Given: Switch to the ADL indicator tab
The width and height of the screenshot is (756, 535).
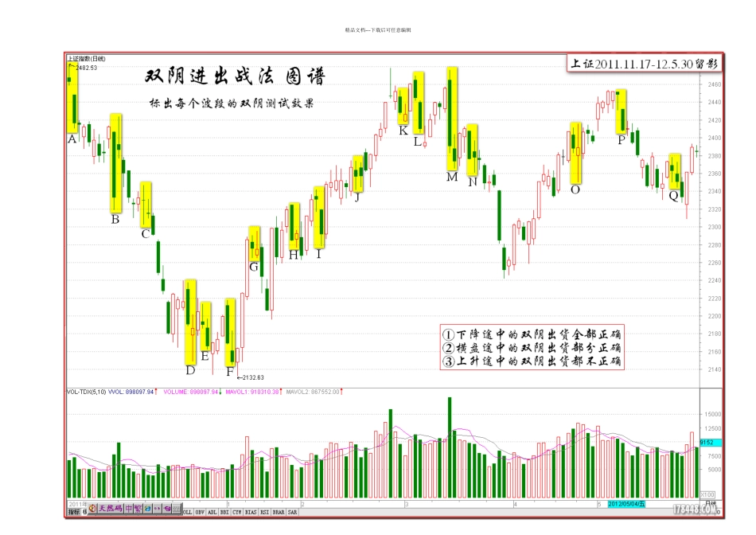Looking at the screenshot, I should pyautogui.click(x=212, y=513).
